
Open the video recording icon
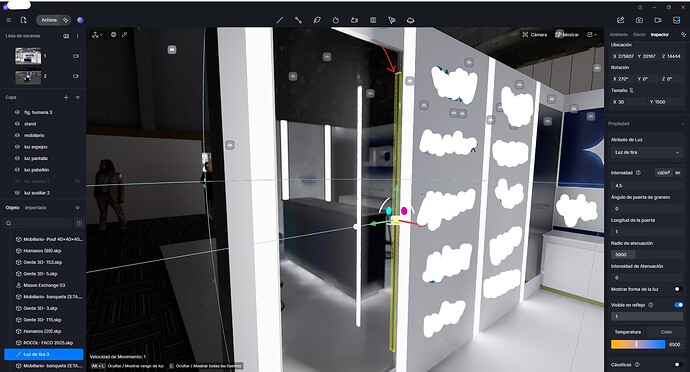(x=658, y=20)
